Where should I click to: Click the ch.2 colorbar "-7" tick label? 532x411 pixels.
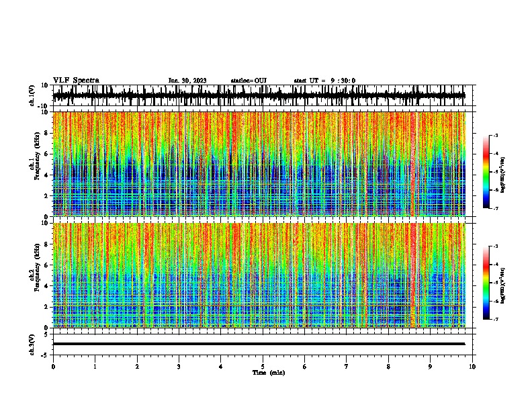tap(496, 319)
